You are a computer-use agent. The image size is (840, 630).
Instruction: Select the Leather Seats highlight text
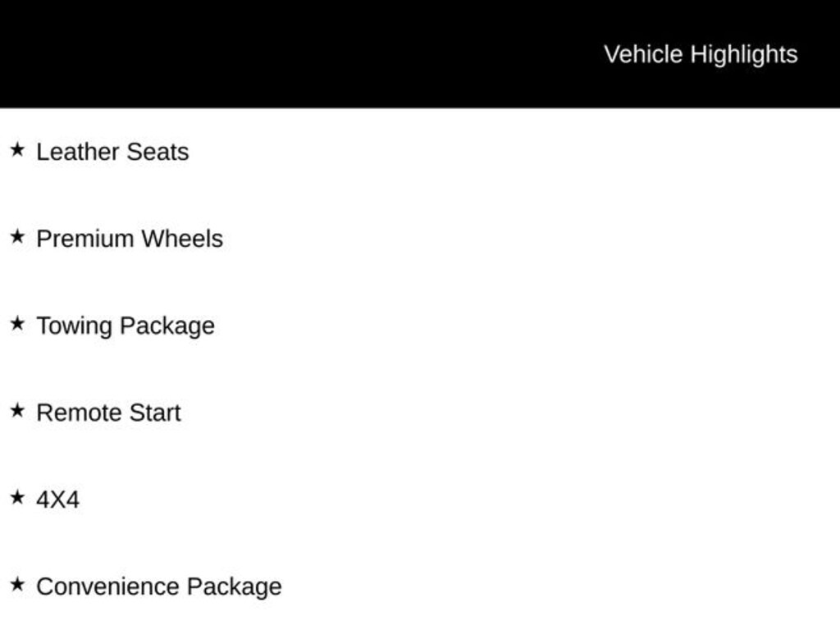112,152
